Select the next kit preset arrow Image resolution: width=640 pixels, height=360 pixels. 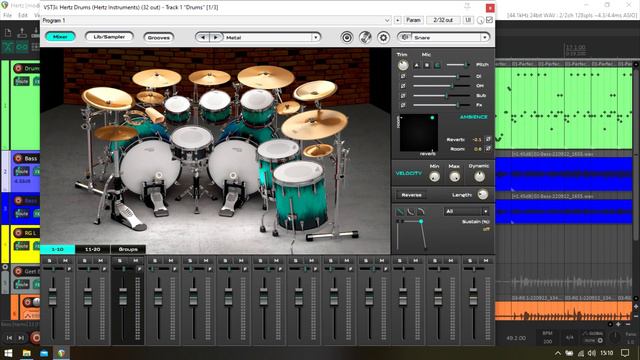pos(216,38)
